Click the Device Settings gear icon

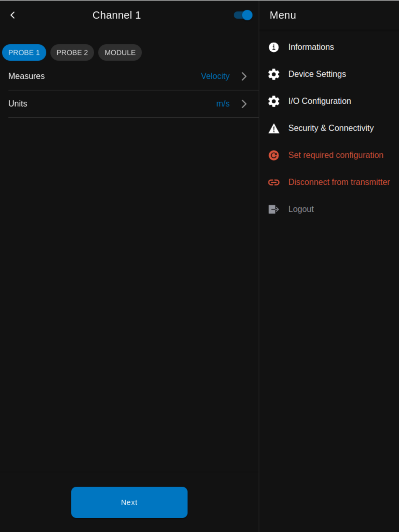274,74
